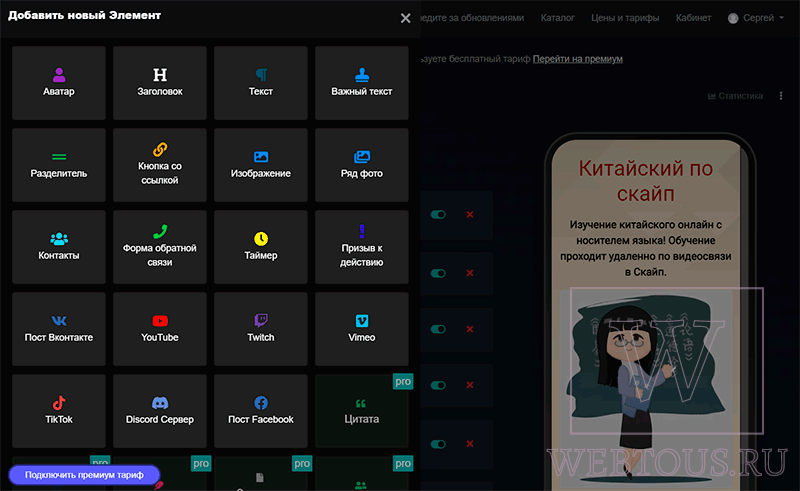Select the Discord Сервер element
The image size is (800, 491).
pos(160,411)
